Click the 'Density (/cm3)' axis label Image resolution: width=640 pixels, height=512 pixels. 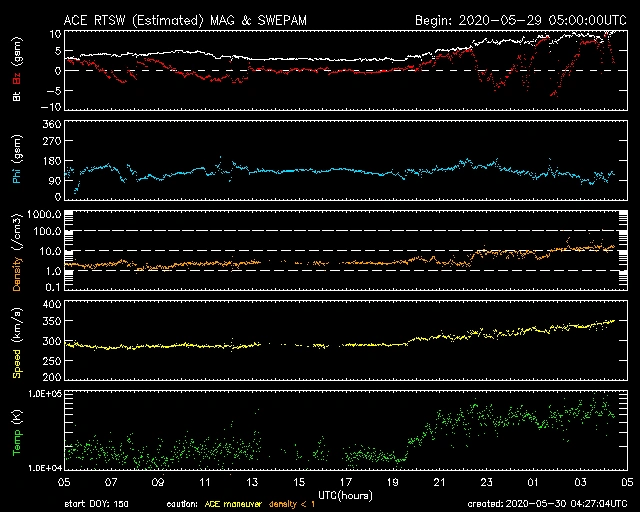(x=17, y=252)
